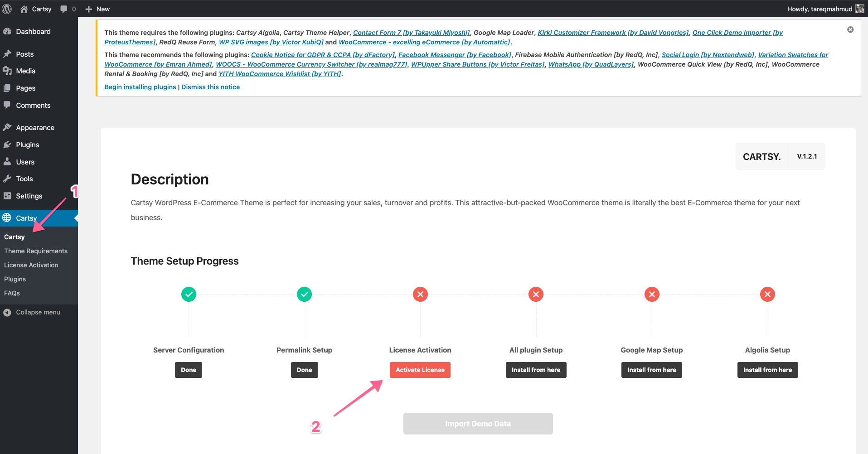The height and width of the screenshot is (454, 868).
Task: Open the Cartsy site home icon
Action: [x=24, y=9]
